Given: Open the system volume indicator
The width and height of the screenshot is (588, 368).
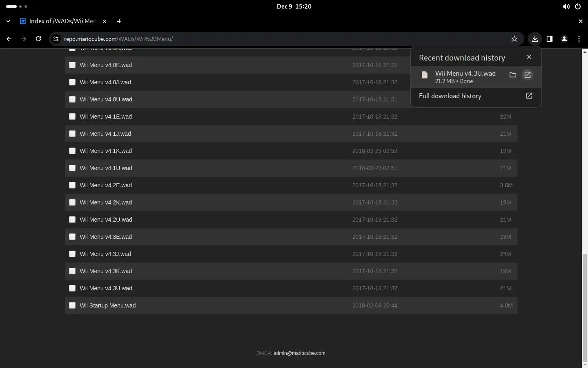Looking at the screenshot, I should 566,7.
